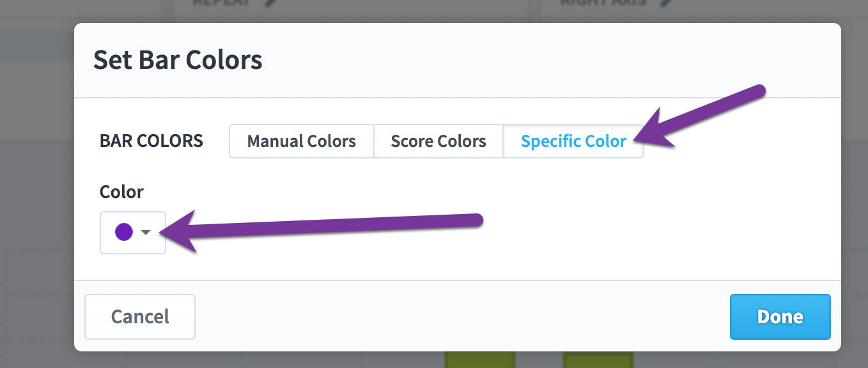Click the purple color circle swatch
868x368 pixels.
123,232
